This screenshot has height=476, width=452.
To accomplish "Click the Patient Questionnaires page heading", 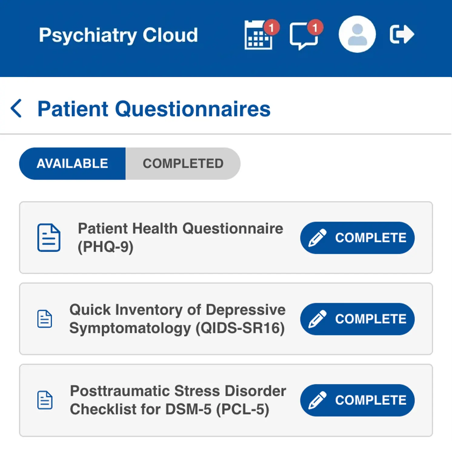I will pyautogui.click(x=154, y=109).
